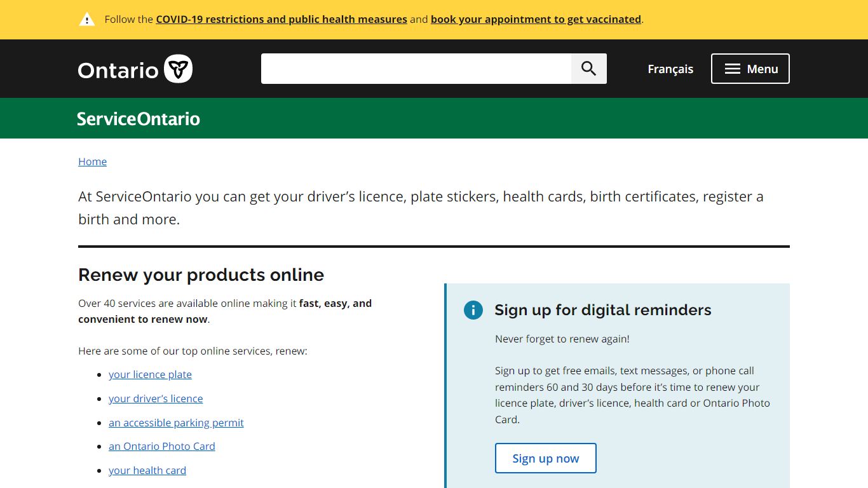Click the blue info circle icon

[x=473, y=310]
